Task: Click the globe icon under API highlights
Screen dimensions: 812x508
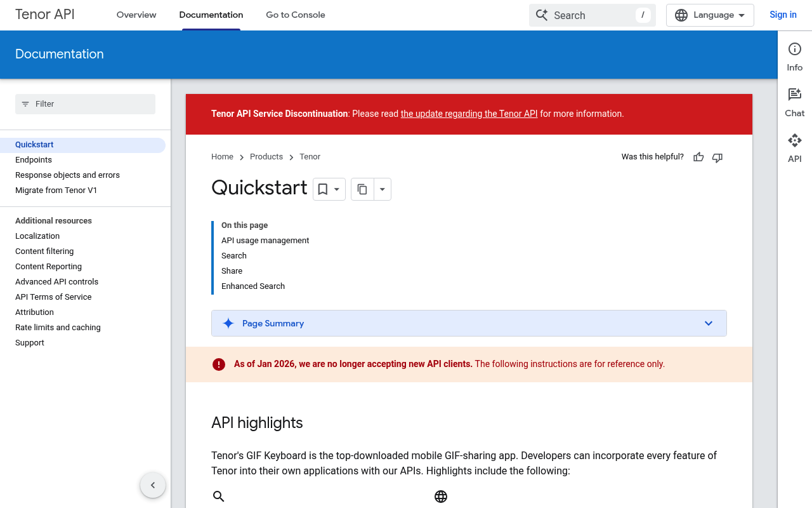Action: [441, 497]
